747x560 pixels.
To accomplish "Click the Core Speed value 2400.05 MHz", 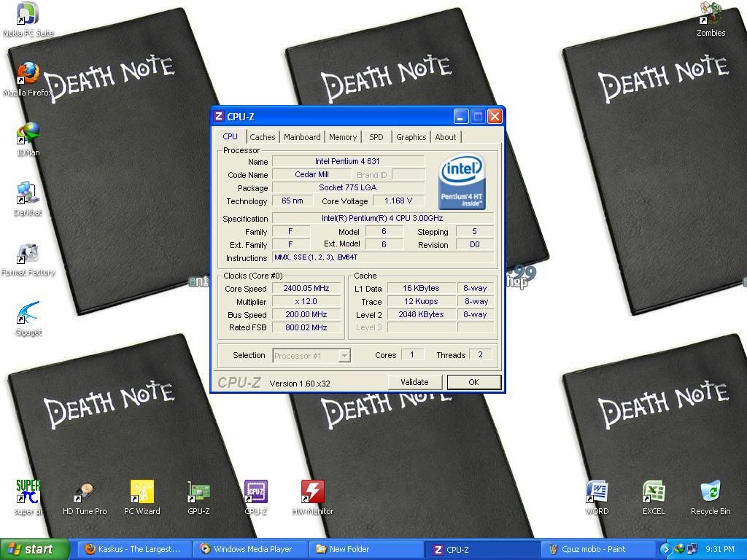I will tap(306, 288).
